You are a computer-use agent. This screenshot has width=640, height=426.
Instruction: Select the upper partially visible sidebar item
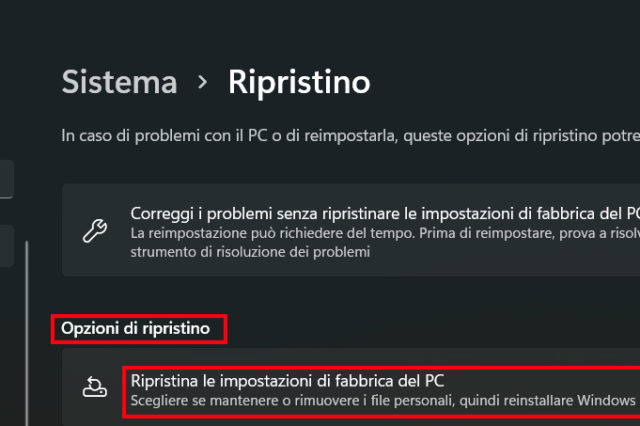pyautogui.click(x=6, y=180)
